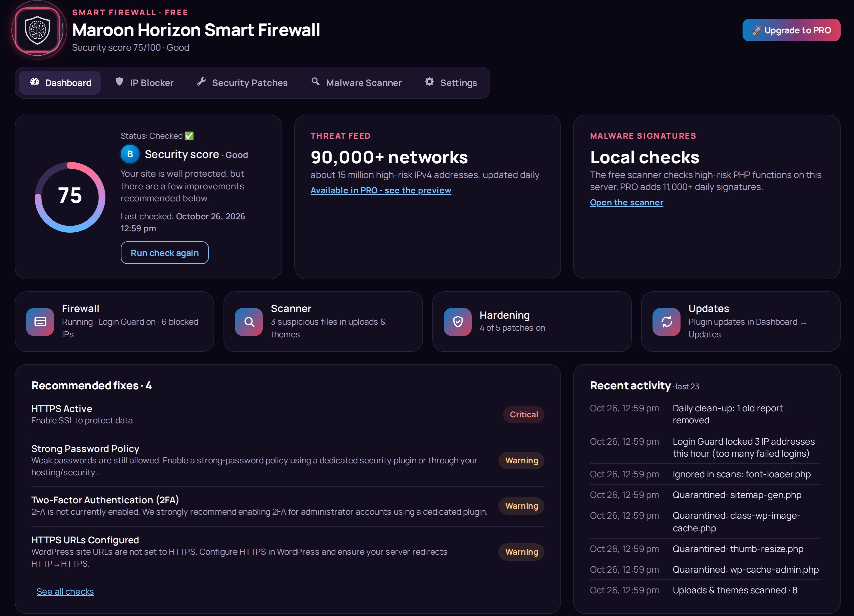Image resolution: width=854 pixels, height=616 pixels.
Task: Click Warning badge for Two-Factor Authentication
Action: pyautogui.click(x=521, y=506)
